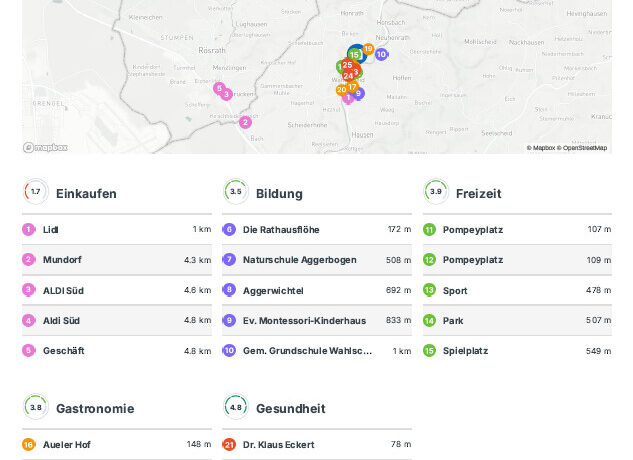Select Spielplatz in the Freizeit list
This screenshot has height=460, width=633.
tap(517, 351)
